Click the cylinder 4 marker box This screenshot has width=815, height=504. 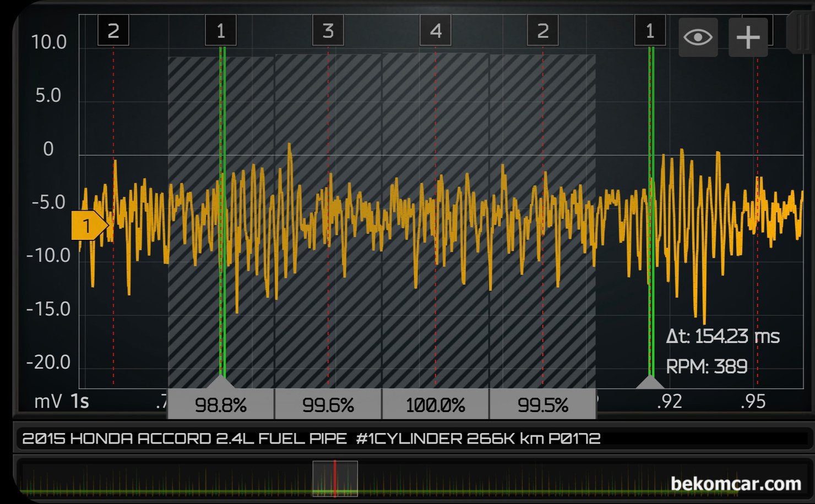[x=435, y=31]
